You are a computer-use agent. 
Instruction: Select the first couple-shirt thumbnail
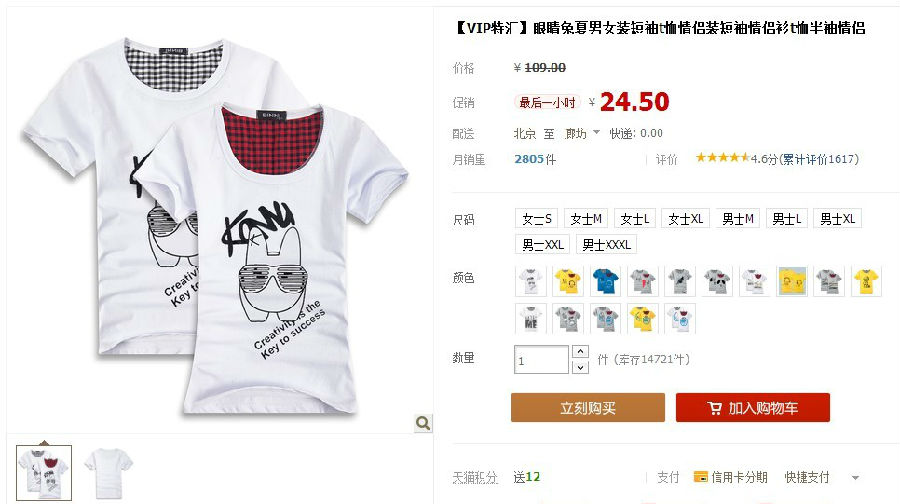click(44, 472)
